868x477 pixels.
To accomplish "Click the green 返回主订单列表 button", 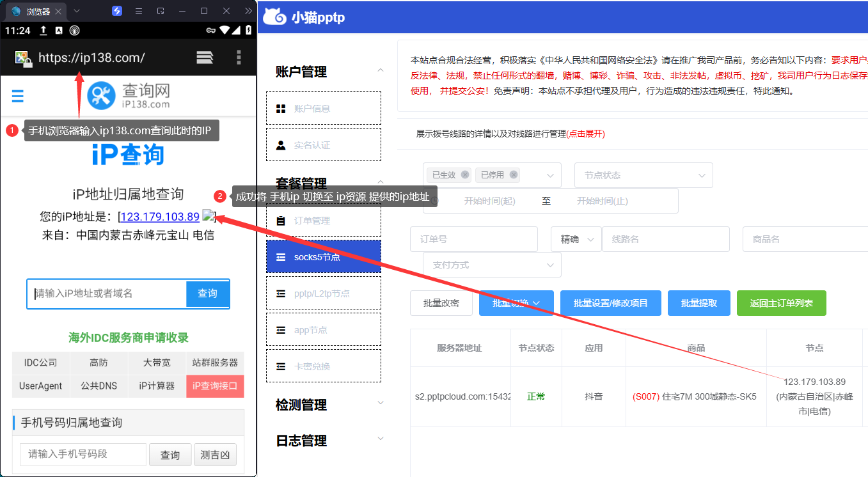I will 781,303.
